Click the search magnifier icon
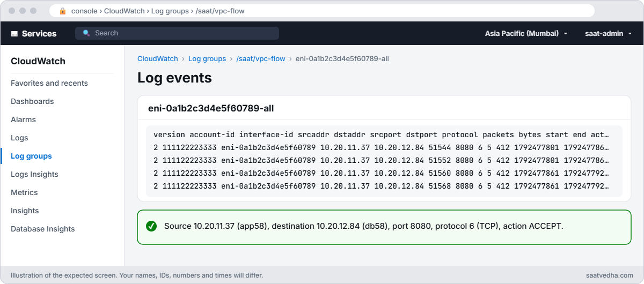This screenshot has height=284, width=644. click(x=86, y=33)
